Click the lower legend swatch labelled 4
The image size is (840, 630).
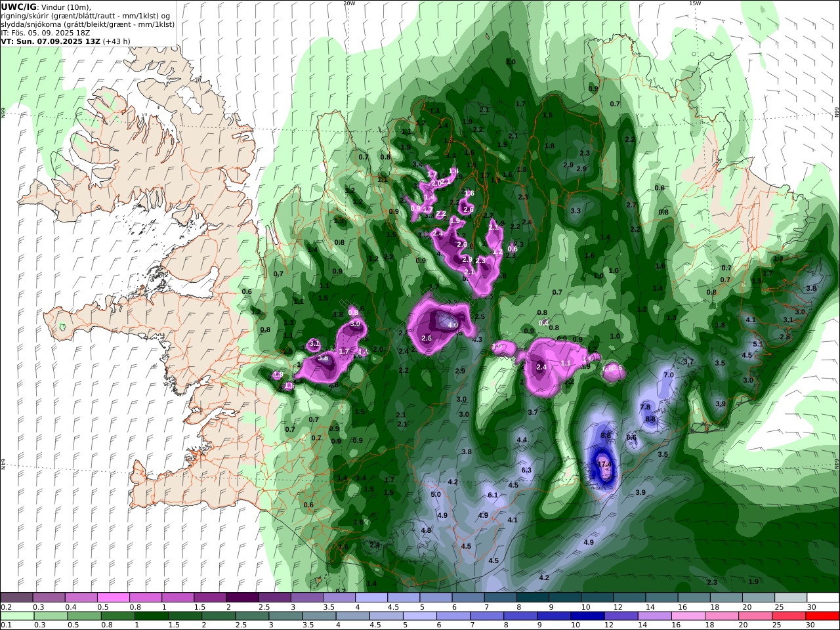[x=353, y=616]
